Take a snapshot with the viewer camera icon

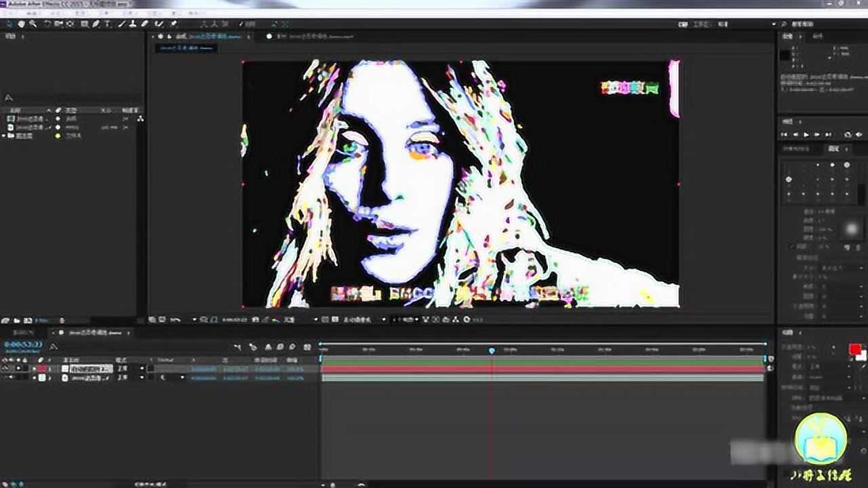tap(255, 319)
